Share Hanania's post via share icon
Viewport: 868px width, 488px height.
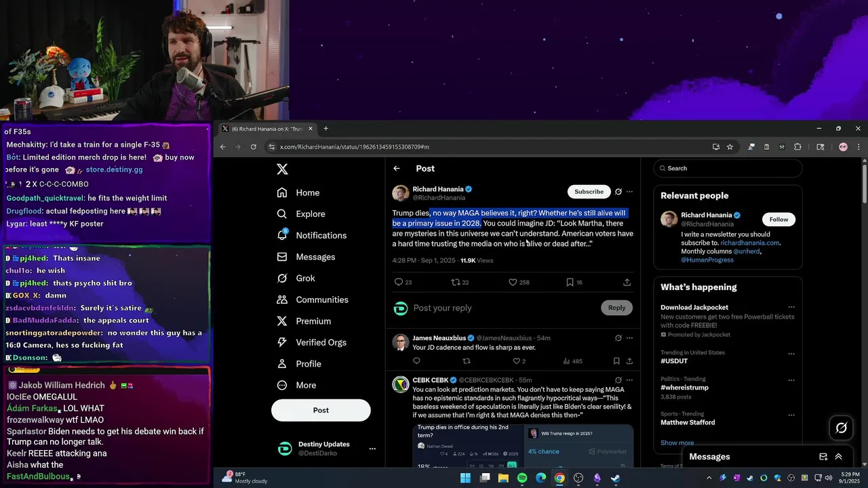pos(627,282)
